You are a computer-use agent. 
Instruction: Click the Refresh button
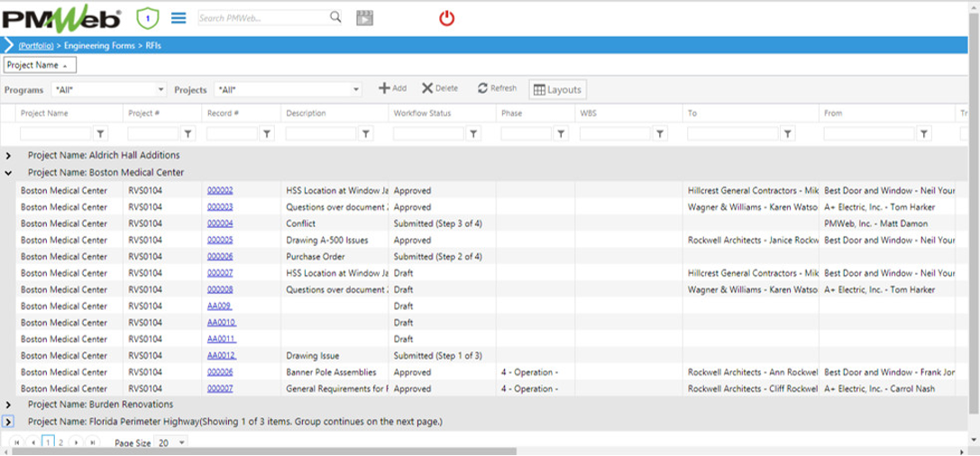coord(498,88)
